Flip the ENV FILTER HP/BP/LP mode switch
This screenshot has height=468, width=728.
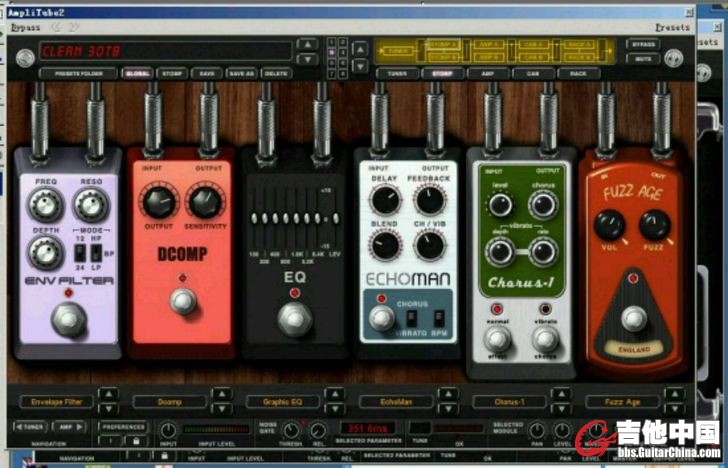[x=96, y=254]
